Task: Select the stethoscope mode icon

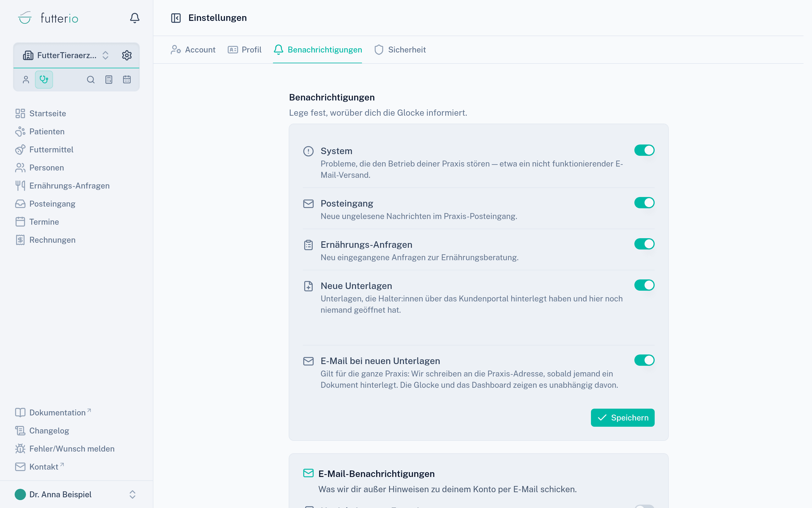Action: (x=44, y=80)
